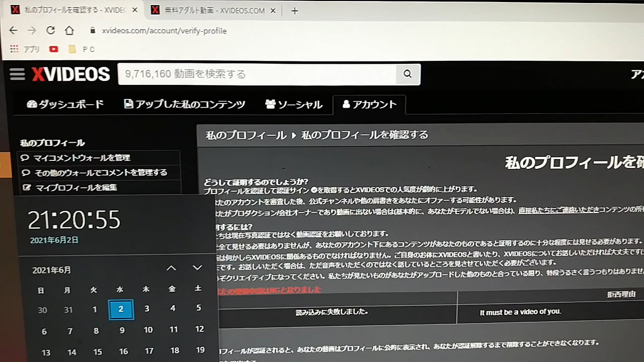Click the address bar URL xvideos.com/account/verify-profile
This screenshot has width=644, height=362.
click(x=165, y=31)
